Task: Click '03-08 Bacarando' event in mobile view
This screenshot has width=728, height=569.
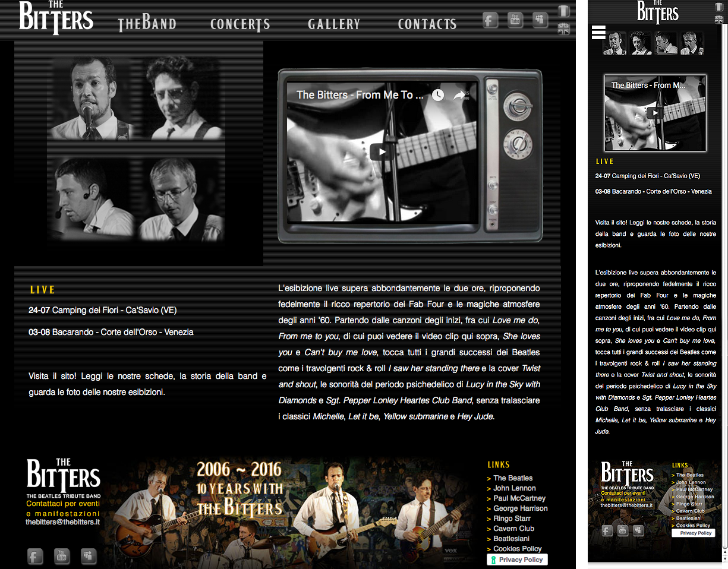Action: (x=653, y=191)
